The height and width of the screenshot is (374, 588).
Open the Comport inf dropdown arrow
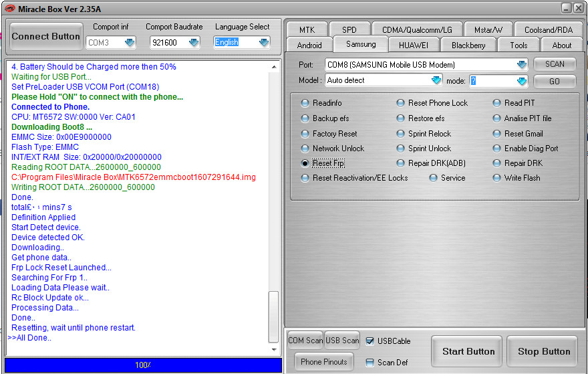[130, 42]
